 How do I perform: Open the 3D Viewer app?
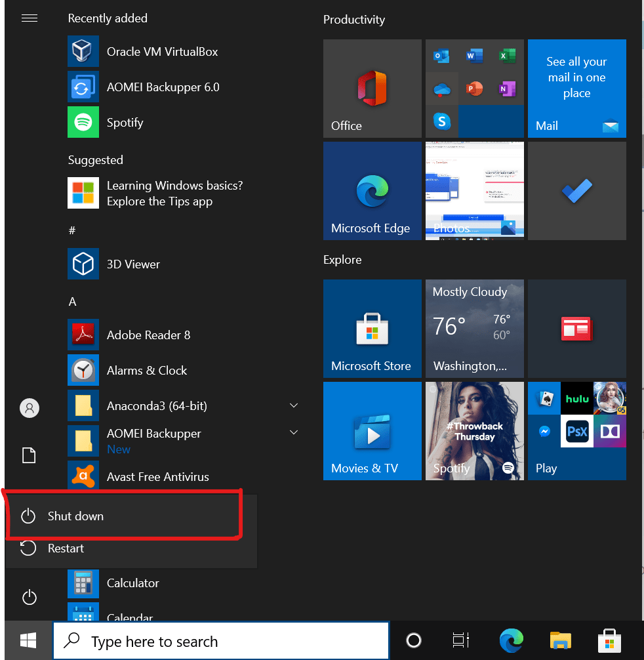tap(133, 264)
